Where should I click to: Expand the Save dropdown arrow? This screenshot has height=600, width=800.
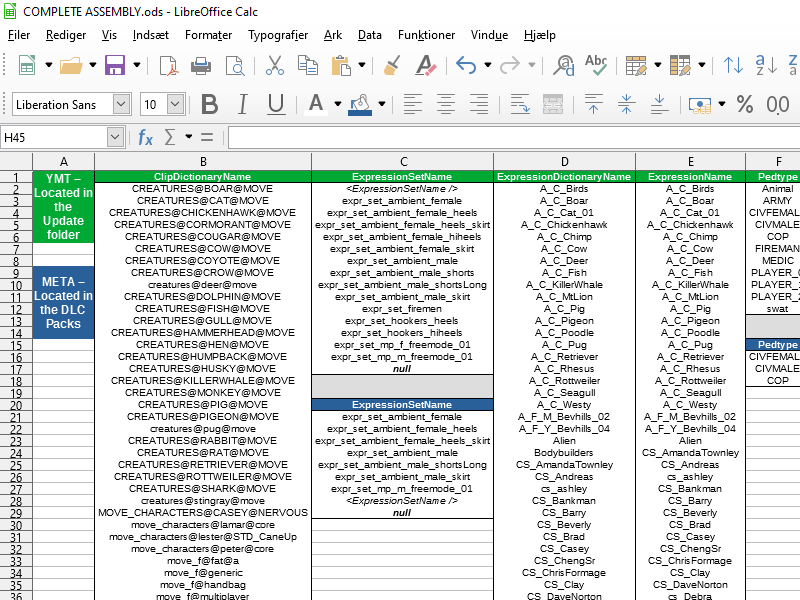[137, 65]
